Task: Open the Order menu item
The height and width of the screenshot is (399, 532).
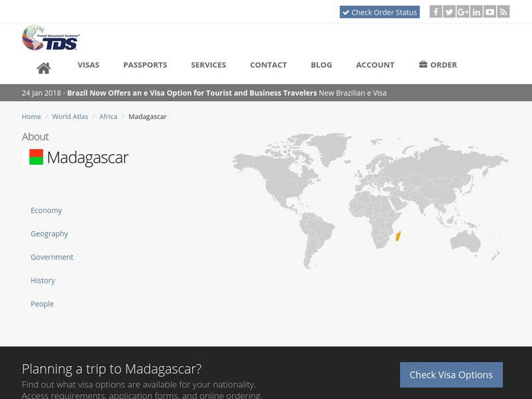Action: tap(438, 65)
